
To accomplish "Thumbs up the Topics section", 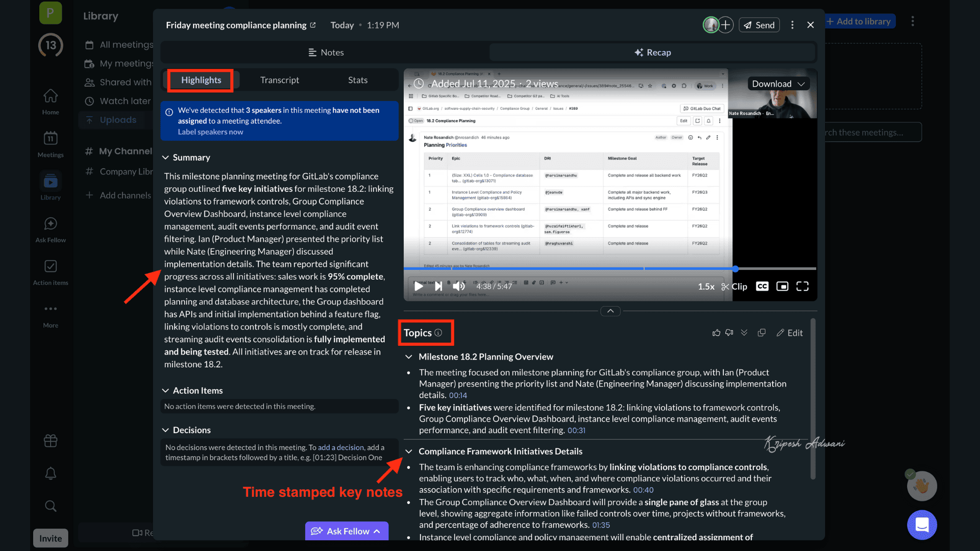I will tap(716, 333).
